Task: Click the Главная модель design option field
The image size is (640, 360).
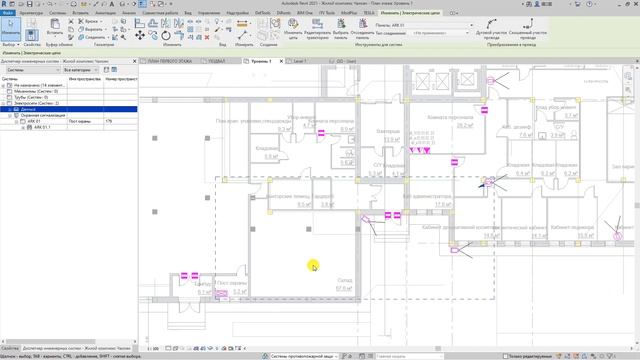Action: pyautogui.click(x=409, y=356)
